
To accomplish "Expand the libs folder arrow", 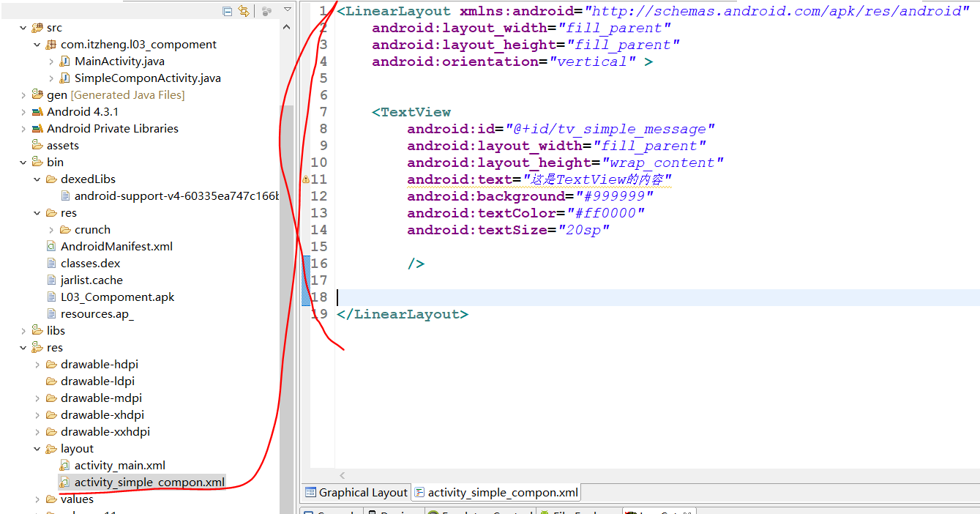I will (x=23, y=331).
